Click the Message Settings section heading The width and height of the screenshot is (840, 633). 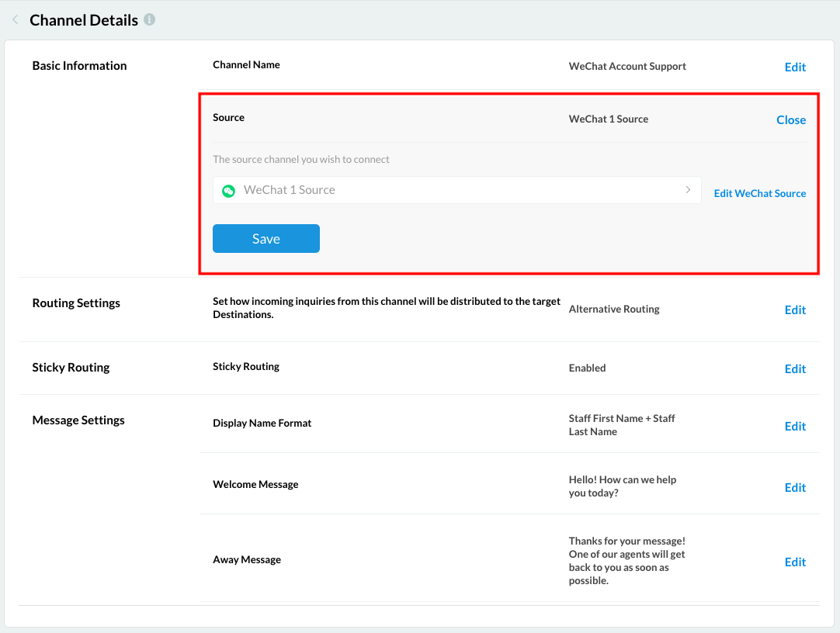coord(78,420)
